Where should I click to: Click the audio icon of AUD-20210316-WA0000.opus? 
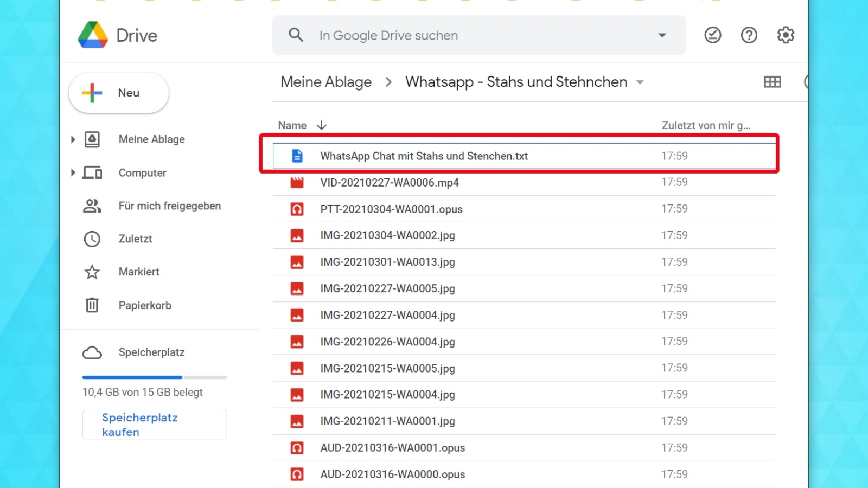(x=297, y=475)
